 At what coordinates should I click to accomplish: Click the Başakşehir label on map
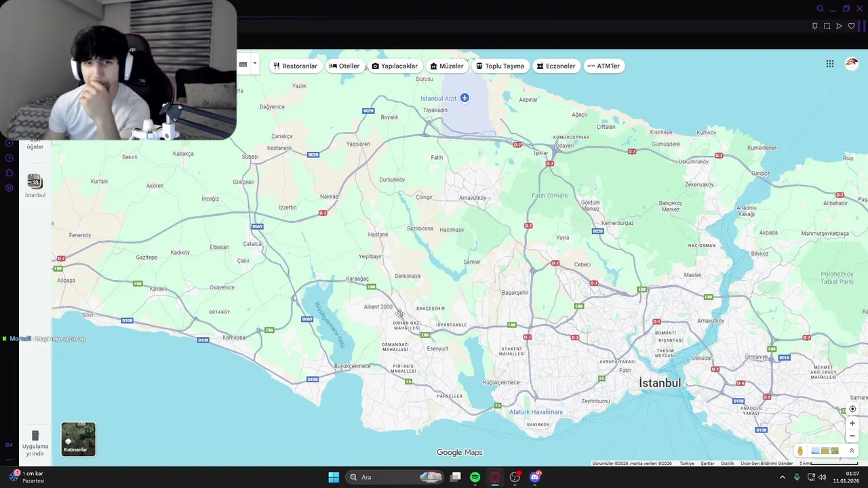[x=515, y=293]
